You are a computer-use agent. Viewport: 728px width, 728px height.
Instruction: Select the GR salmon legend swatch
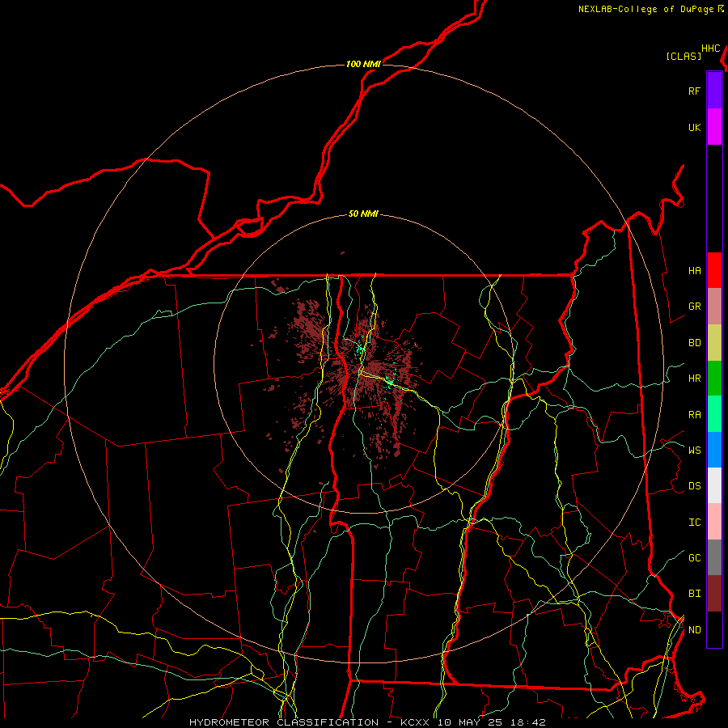point(714,307)
